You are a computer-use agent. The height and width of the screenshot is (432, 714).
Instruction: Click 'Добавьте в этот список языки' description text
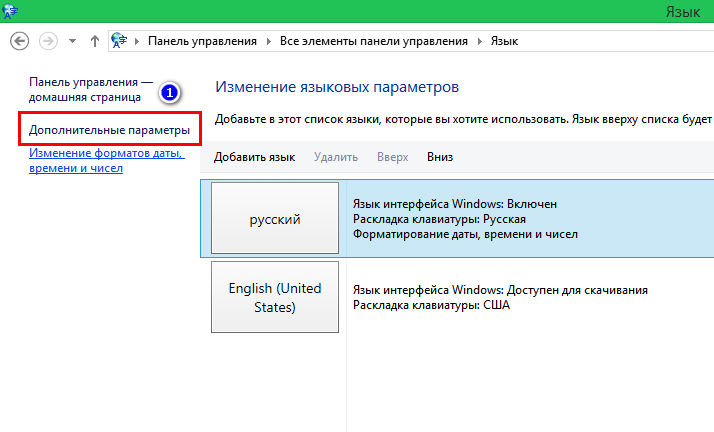tap(464, 119)
